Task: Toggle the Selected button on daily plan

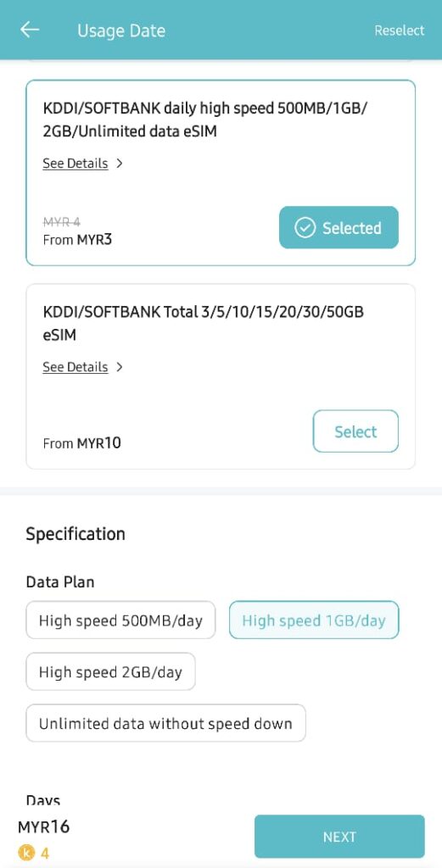Action: pyautogui.click(x=338, y=227)
